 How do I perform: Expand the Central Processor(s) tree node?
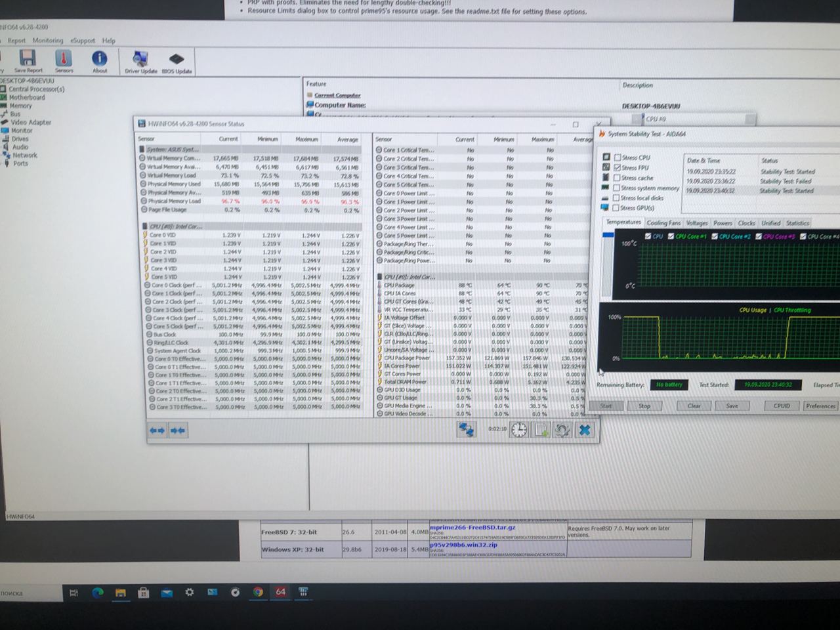tap(3, 89)
